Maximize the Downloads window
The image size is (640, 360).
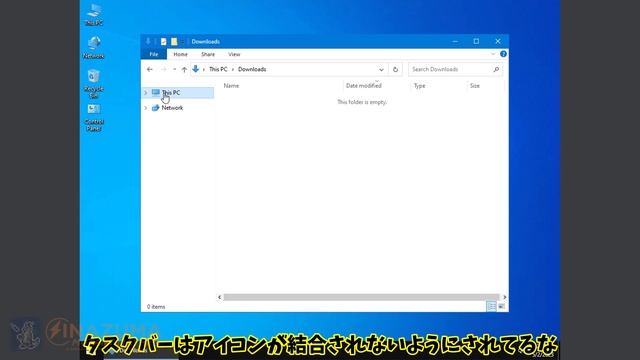click(476, 41)
